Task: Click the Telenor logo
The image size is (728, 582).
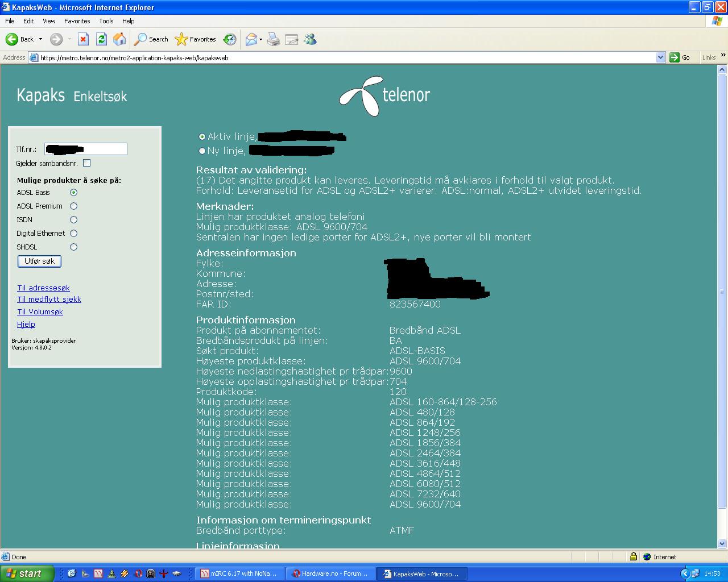Action: point(384,96)
